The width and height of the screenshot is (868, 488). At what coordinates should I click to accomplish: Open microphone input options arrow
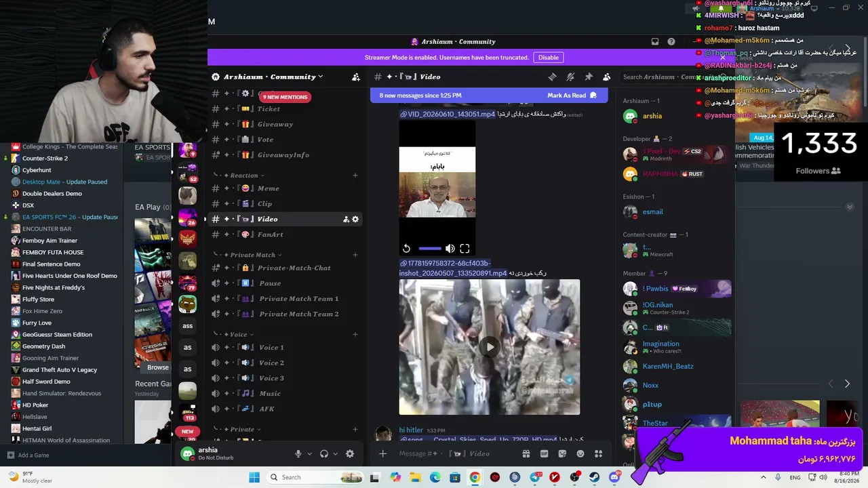[x=310, y=454]
